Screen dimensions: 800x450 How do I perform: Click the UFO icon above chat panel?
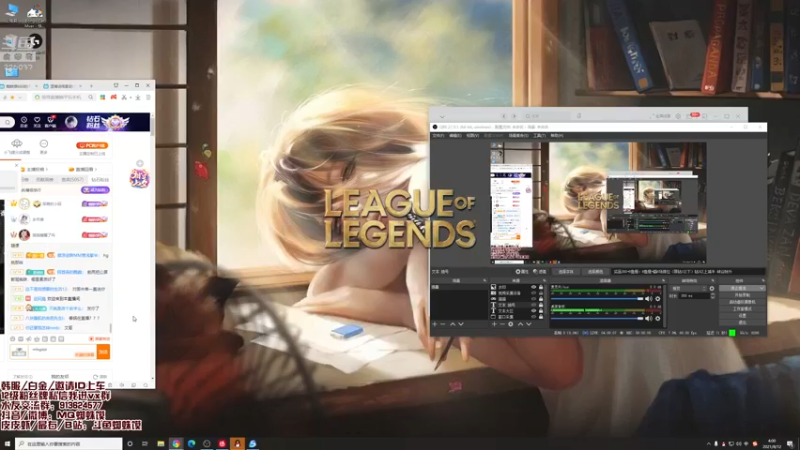17,145
